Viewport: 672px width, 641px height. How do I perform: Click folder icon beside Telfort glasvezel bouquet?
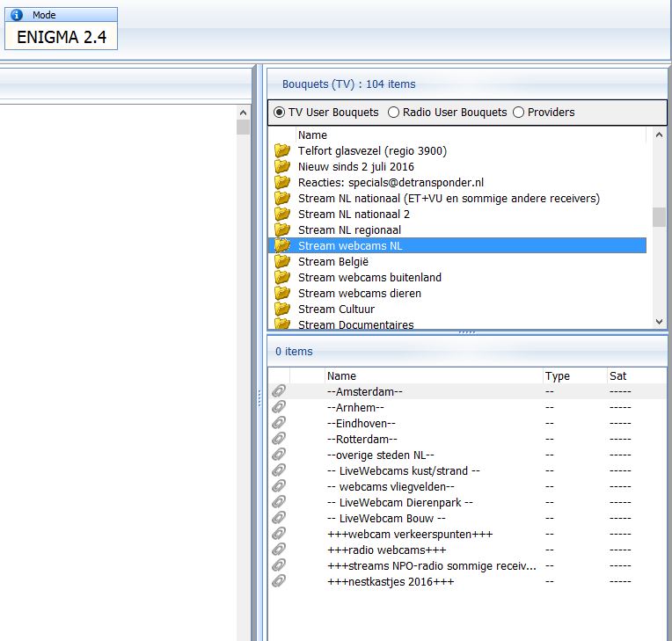(x=281, y=150)
